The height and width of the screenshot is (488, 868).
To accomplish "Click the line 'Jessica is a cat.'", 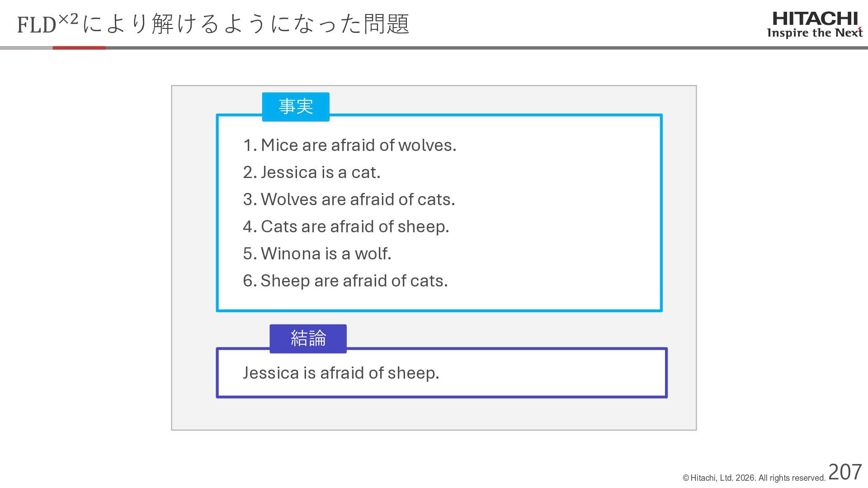I will (x=311, y=172).
